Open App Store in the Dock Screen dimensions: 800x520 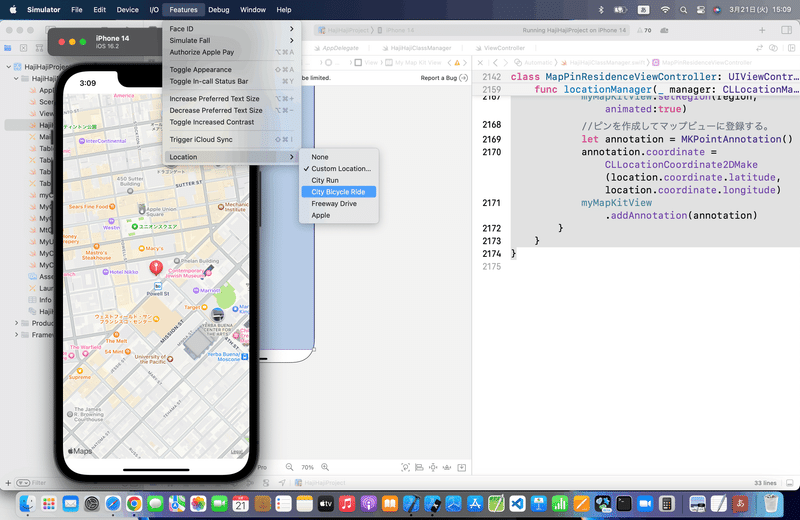click(x=474, y=504)
